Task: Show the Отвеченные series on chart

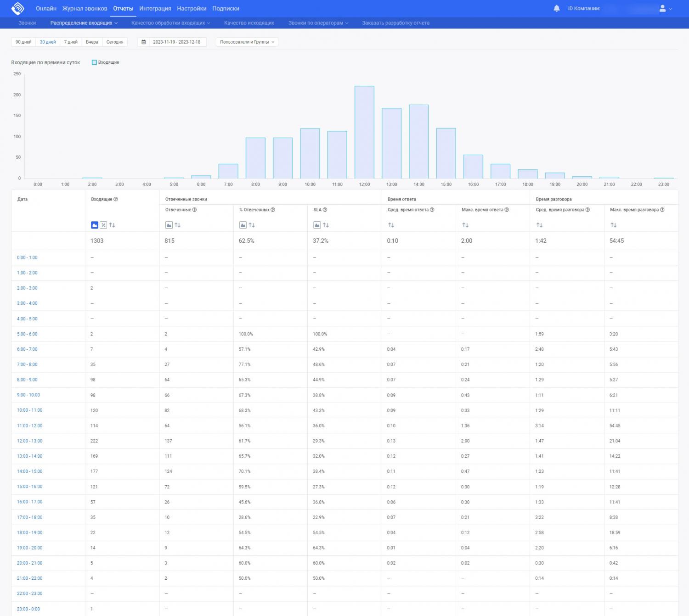Action: (x=169, y=225)
